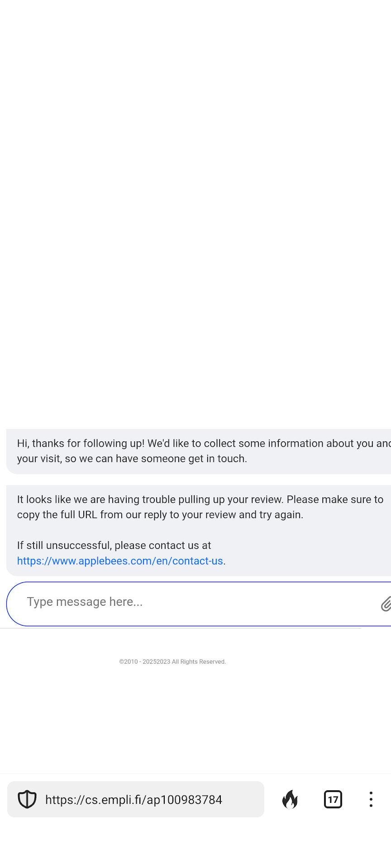Click the paperclip attachment icon
The height and width of the screenshot is (868, 391).
386,604
